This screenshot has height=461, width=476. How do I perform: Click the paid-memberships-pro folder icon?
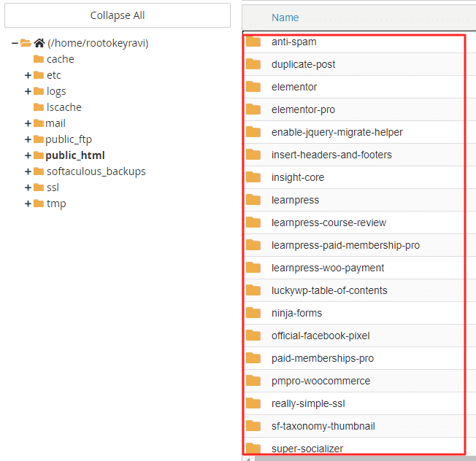253,358
